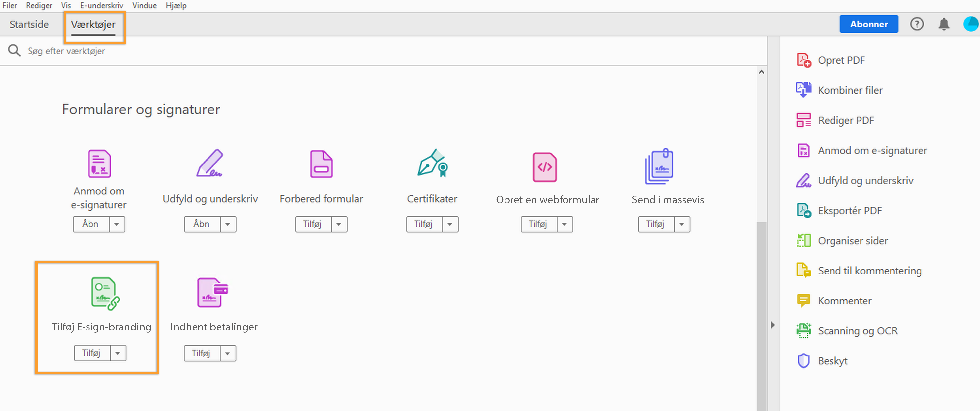Expand dropdown arrow next to Certifikater Tilføj

(x=450, y=224)
